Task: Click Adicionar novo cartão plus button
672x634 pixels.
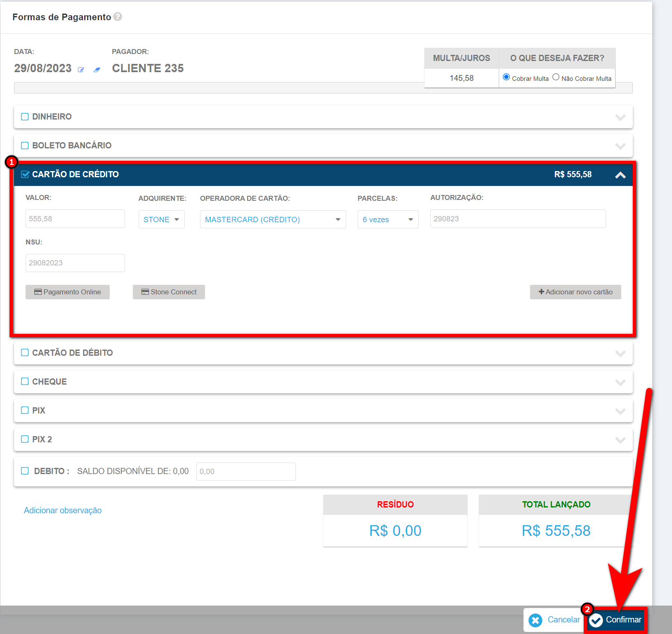Action: [x=575, y=292]
